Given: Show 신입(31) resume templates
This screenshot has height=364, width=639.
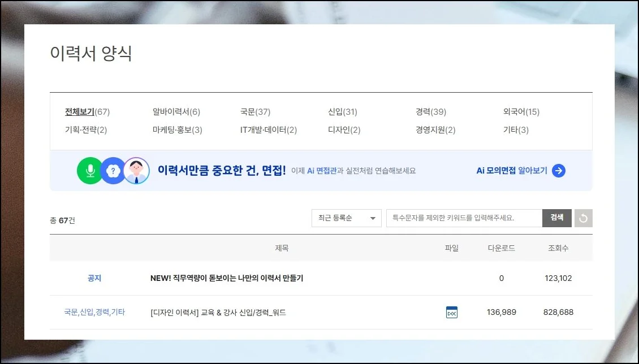Looking at the screenshot, I should click(x=342, y=112).
